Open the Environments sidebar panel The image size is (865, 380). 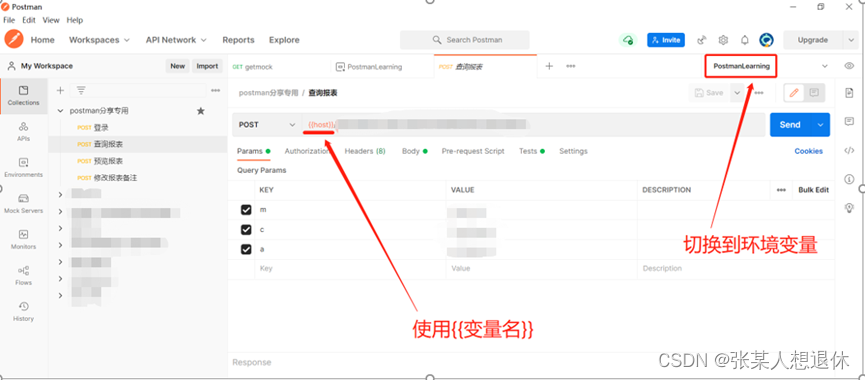click(23, 168)
